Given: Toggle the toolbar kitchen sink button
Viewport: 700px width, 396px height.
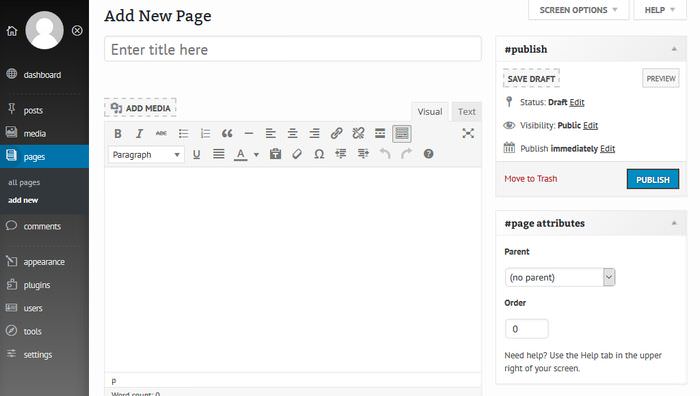Looking at the screenshot, I should pos(402,133).
